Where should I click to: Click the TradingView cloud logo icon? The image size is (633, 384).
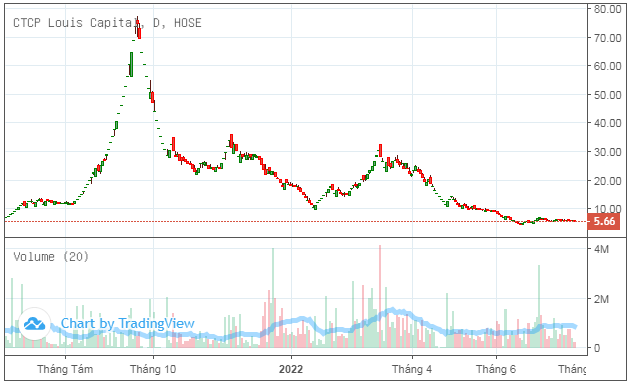point(34,323)
